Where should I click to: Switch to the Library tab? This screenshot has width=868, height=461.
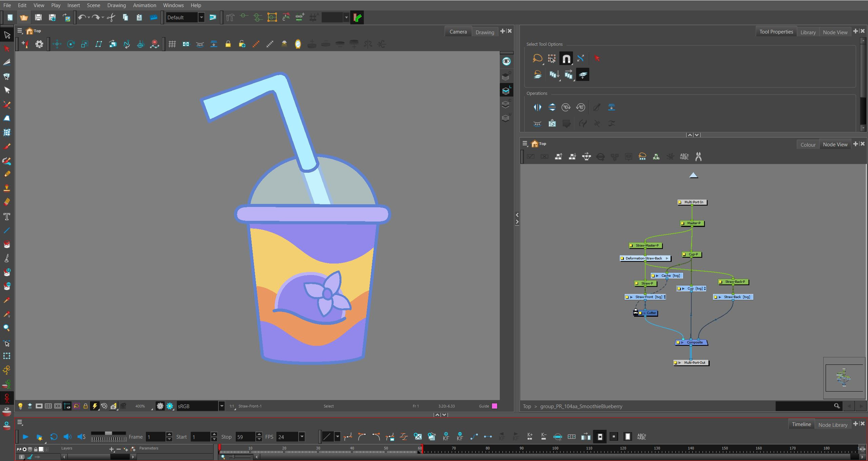808,32
